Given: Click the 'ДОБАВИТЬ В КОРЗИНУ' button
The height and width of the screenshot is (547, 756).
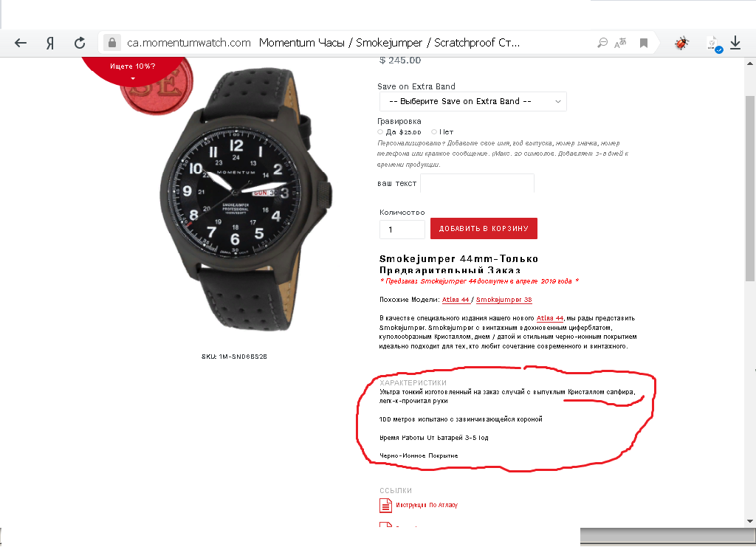Looking at the screenshot, I should click(x=484, y=228).
